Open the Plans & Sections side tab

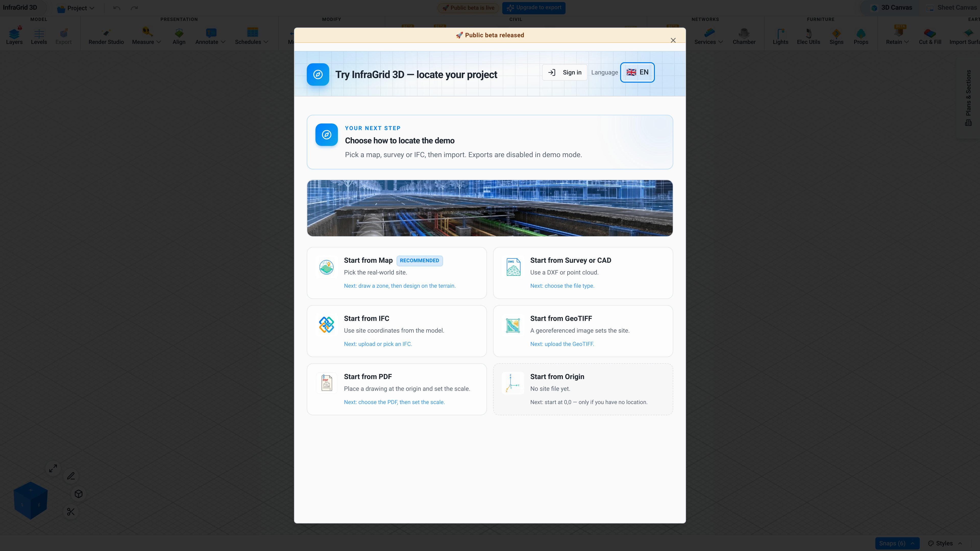click(x=968, y=98)
